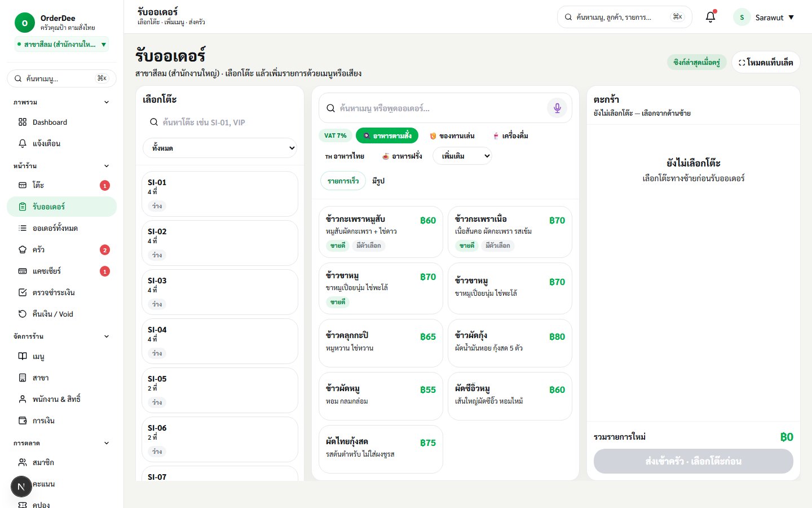Open the Sarawut account menu arrow

pyautogui.click(x=791, y=17)
